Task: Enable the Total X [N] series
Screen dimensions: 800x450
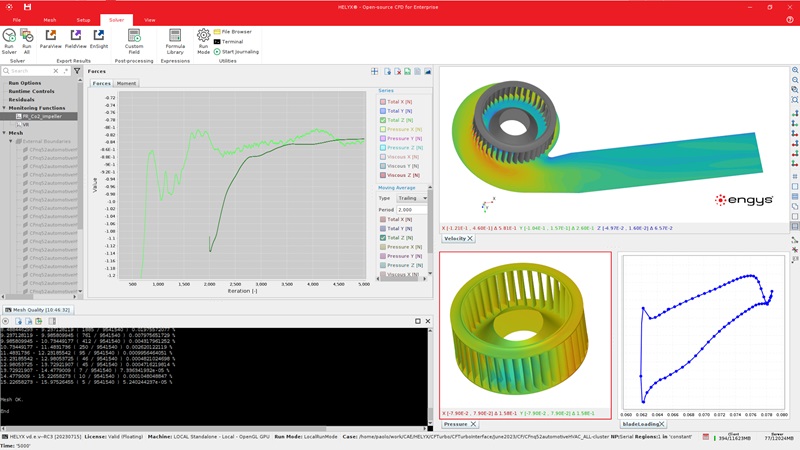Action: (x=382, y=102)
